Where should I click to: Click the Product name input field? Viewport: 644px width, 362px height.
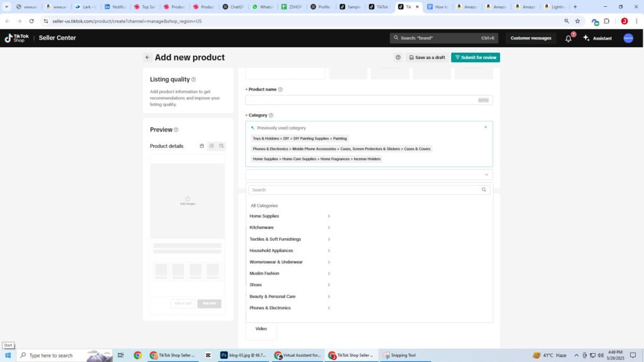[369, 100]
